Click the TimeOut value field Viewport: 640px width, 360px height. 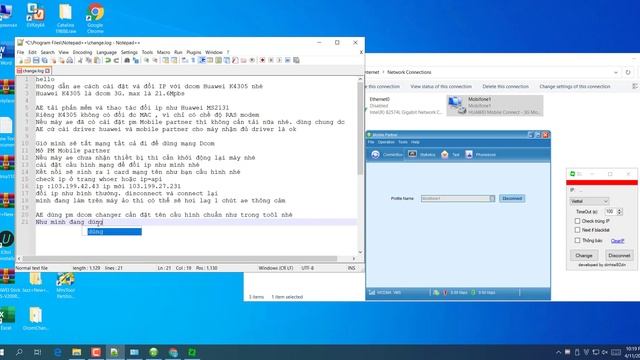[610, 211]
